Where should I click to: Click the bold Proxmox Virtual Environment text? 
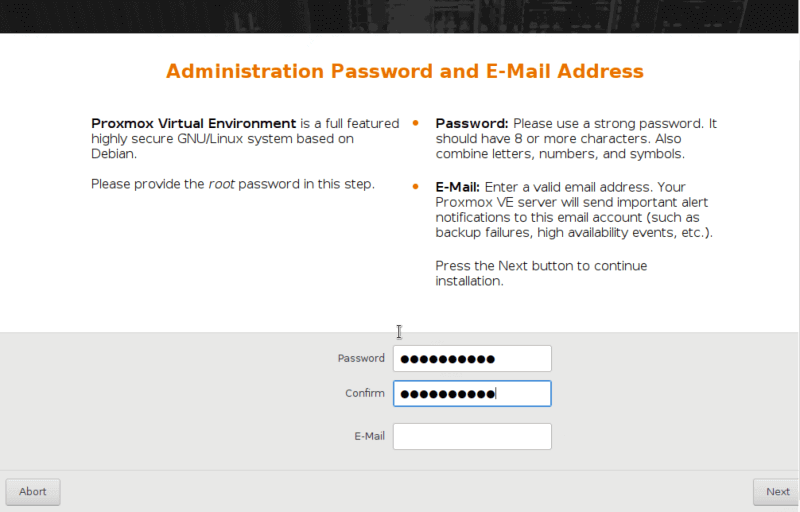194,123
